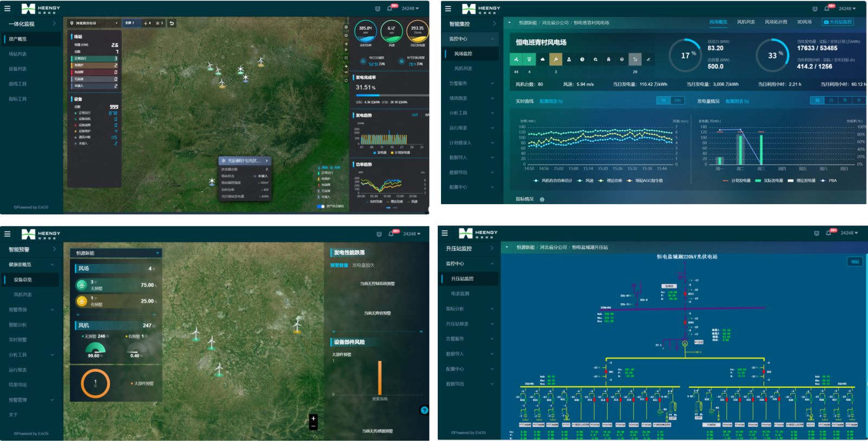Click the plus zoom-in button on bottom-left map

tap(313, 418)
